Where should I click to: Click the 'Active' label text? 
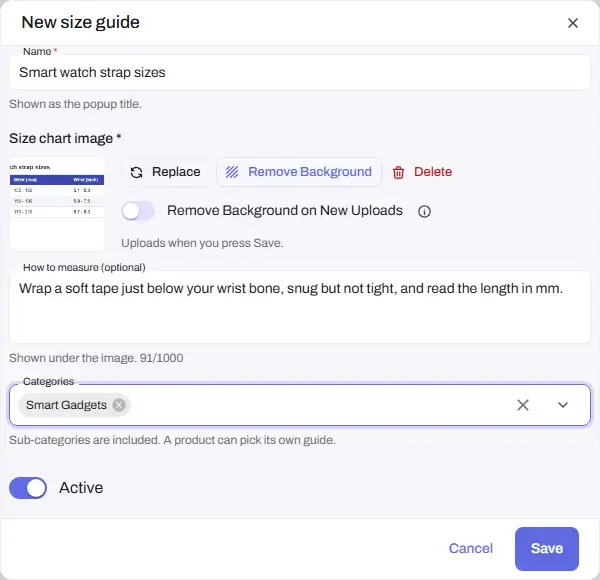point(81,488)
